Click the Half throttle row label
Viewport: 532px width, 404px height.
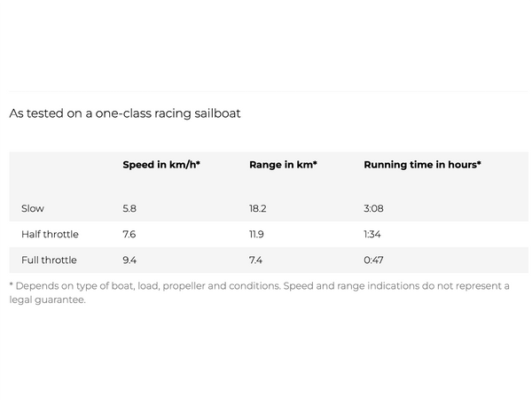pyautogui.click(x=50, y=234)
